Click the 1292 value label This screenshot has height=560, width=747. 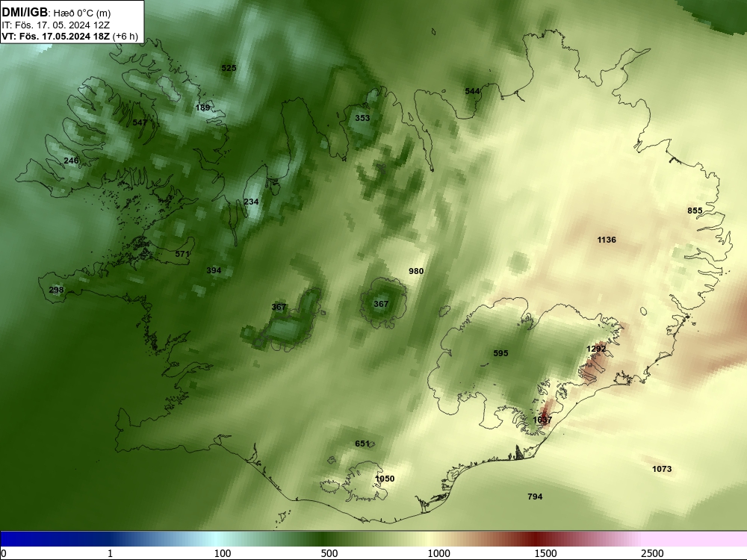pos(596,349)
